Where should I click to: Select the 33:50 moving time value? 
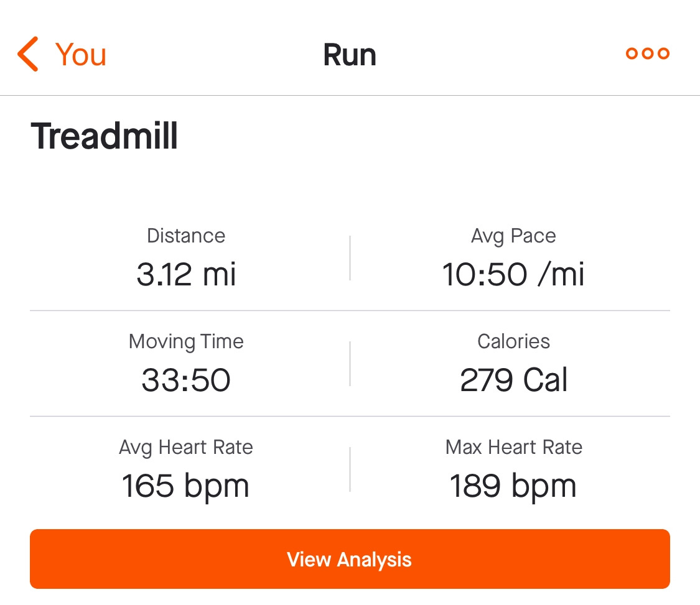(186, 380)
